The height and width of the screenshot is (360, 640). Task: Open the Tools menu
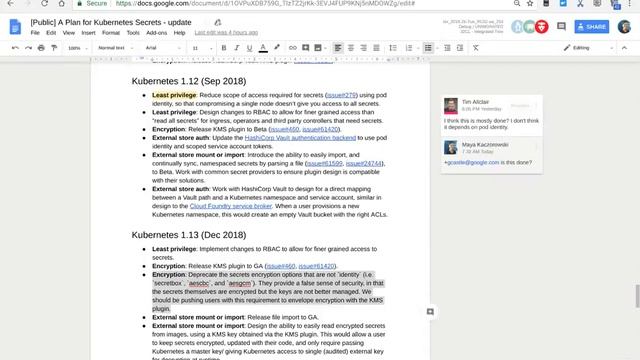pyautogui.click(x=133, y=33)
